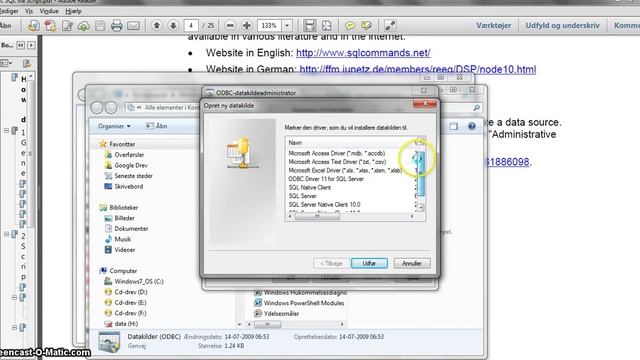Open the Vindue menu in Adobe Reader
This screenshot has width=640, height=360.
click(49, 11)
